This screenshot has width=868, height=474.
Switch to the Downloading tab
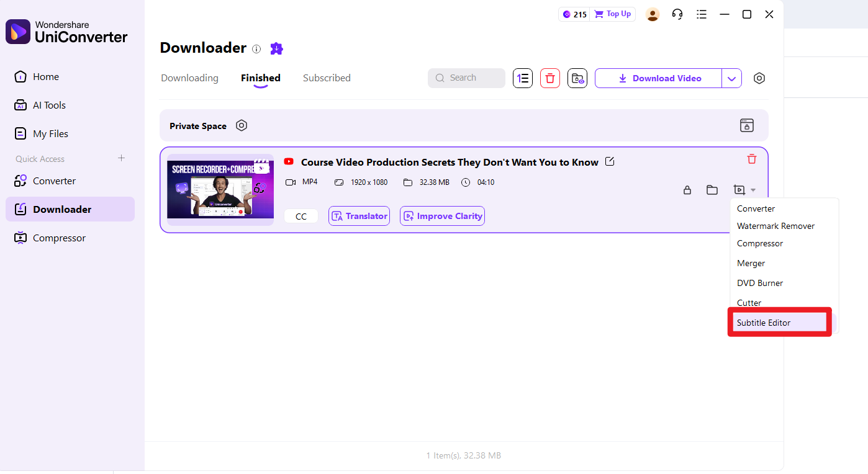coord(190,78)
